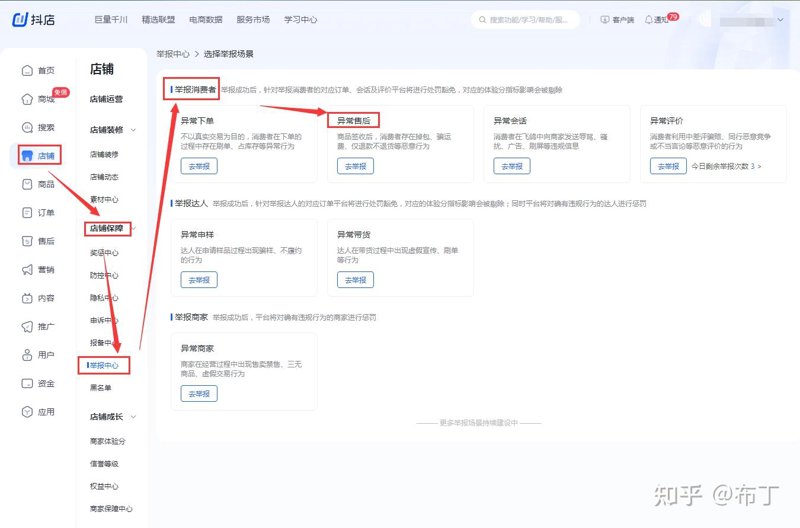
Task: Open 首页 home icon in sidebar
Action: [x=27, y=70]
